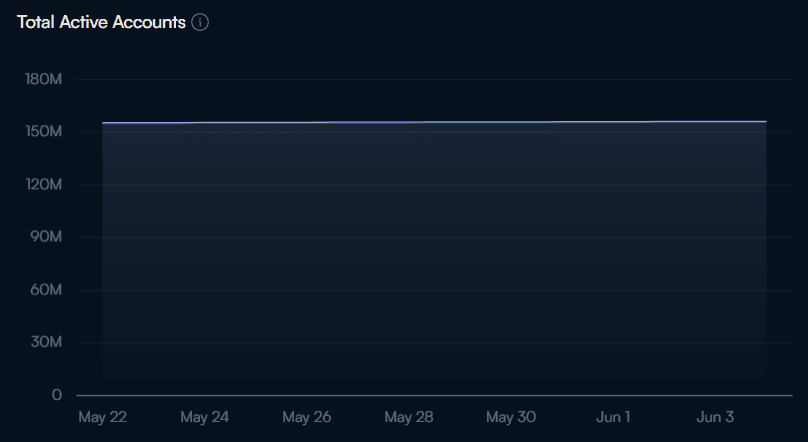
Task: Click the chart line above May 28
Action: coord(408,122)
